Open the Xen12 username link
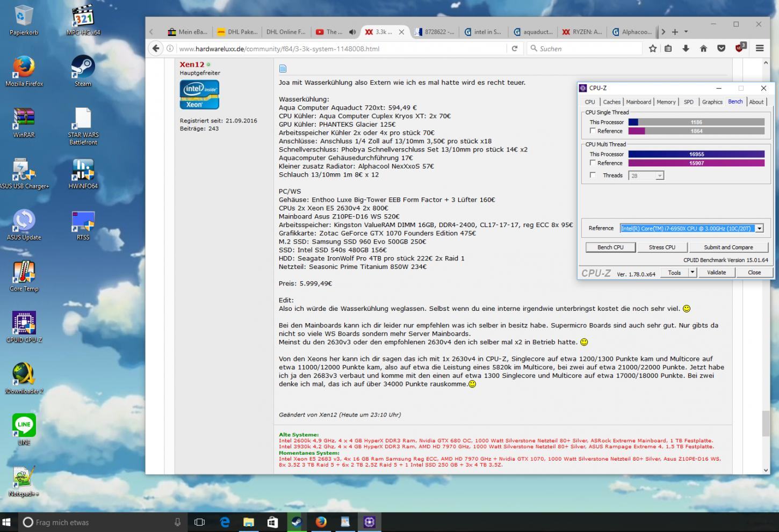This screenshot has width=779, height=532. (192, 64)
